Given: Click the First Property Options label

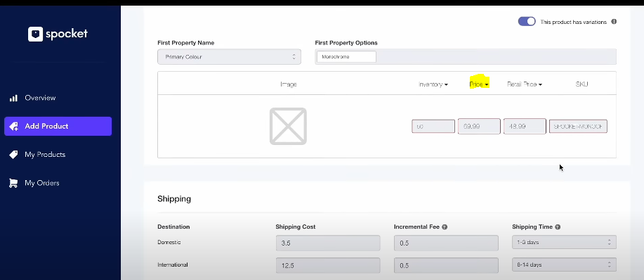Looking at the screenshot, I should pyautogui.click(x=346, y=43).
